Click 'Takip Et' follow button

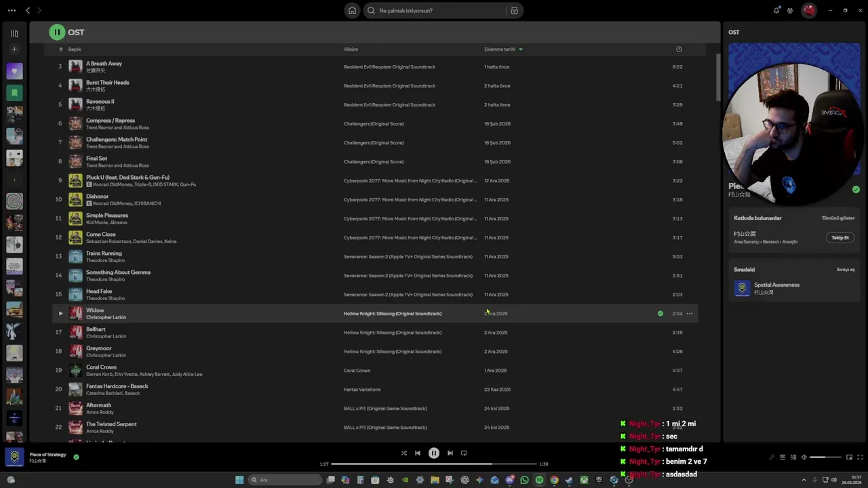click(840, 237)
